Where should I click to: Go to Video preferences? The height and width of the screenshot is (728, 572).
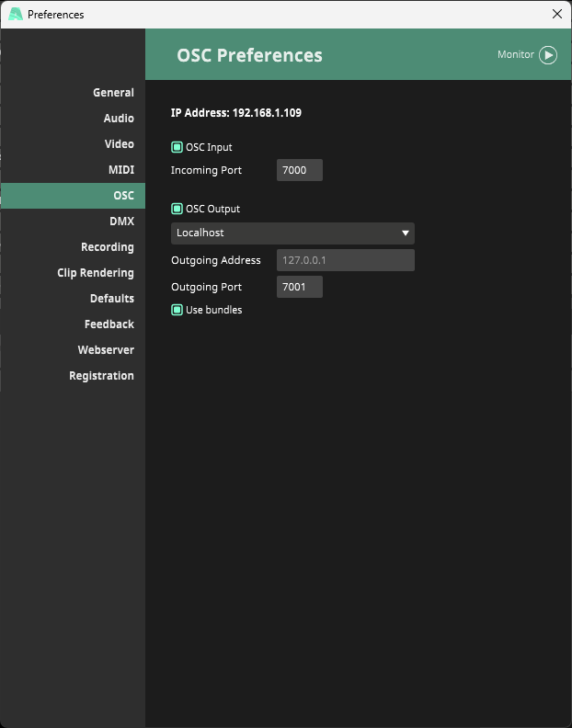tap(73, 144)
